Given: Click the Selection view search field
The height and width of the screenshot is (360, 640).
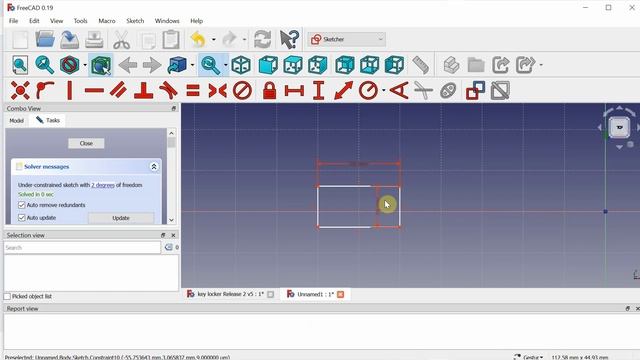Looking at the screenshot, I should pos(82,247).
